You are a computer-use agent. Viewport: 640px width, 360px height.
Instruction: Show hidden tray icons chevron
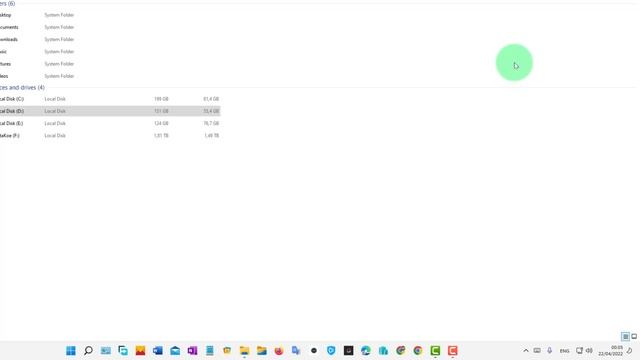[526, 351]
